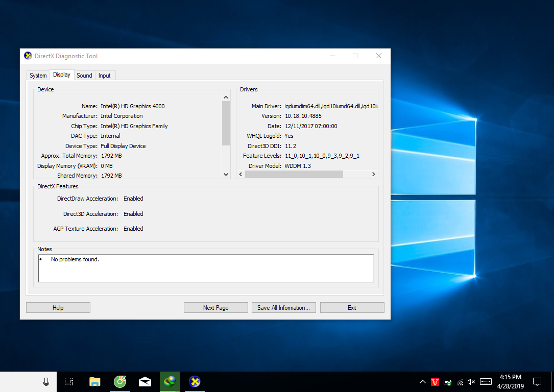The height and width of the screenshot is (392, 554).
Task: Switch to the Cốc Cốc browser taskbar icon
Action: coord(120,382)
